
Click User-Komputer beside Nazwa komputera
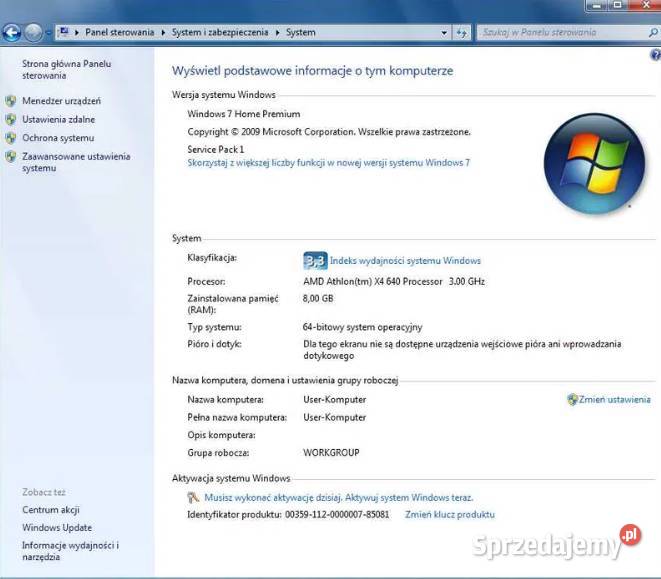pyautogui.click(x=334, y=399)
